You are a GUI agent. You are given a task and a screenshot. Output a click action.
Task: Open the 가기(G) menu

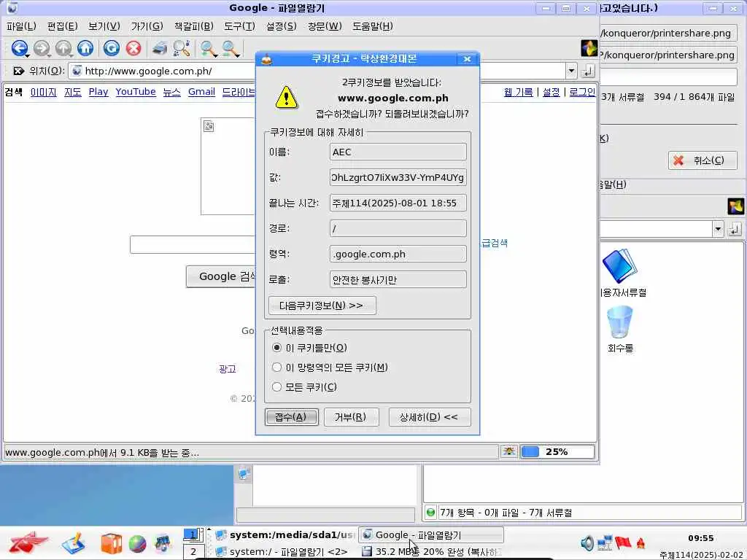[x=147, y=26]
